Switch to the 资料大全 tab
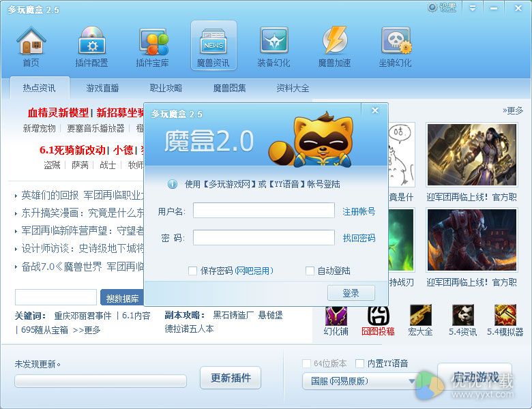The image size is (532, 409). coord(293,88)
